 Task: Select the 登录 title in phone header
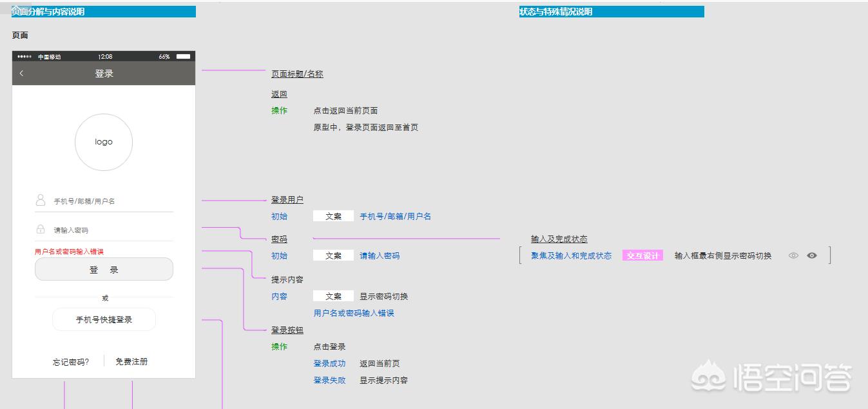click(104, 74)
